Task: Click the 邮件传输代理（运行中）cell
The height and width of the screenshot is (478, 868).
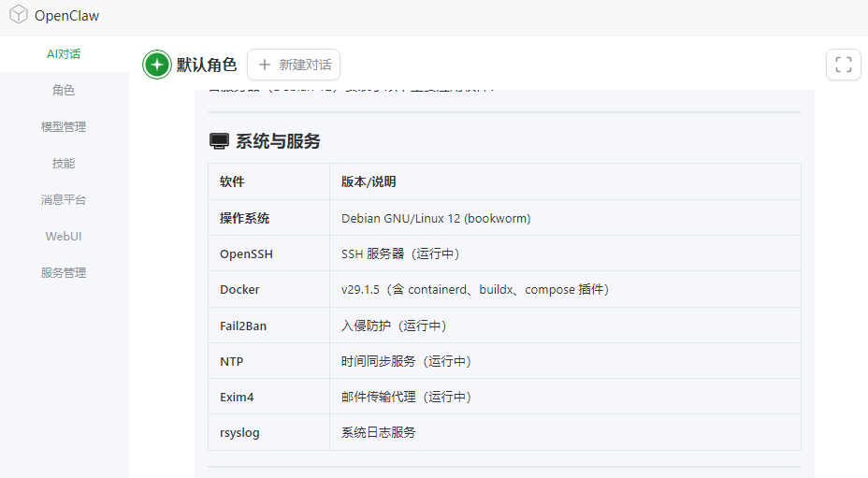Action: [x=565, y=397]
